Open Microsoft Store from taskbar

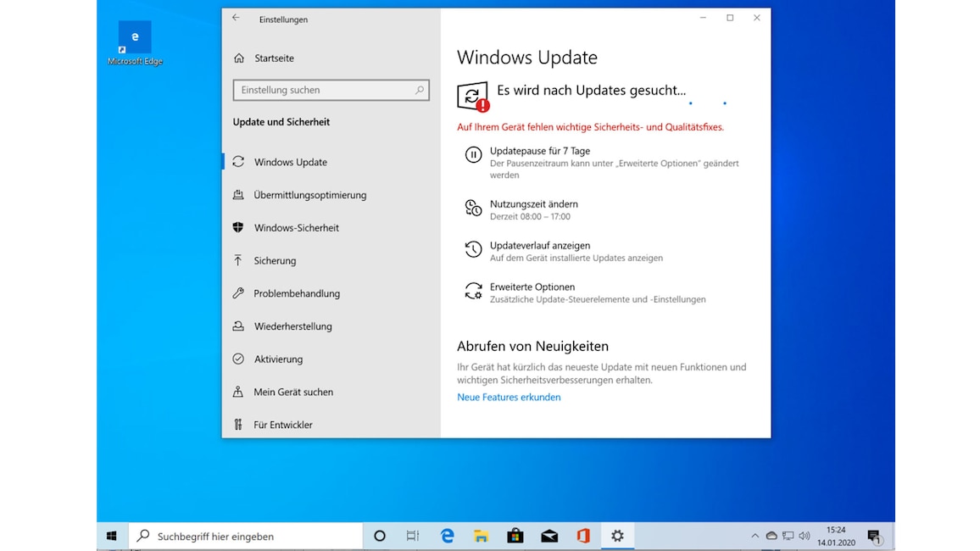[515, 536]
